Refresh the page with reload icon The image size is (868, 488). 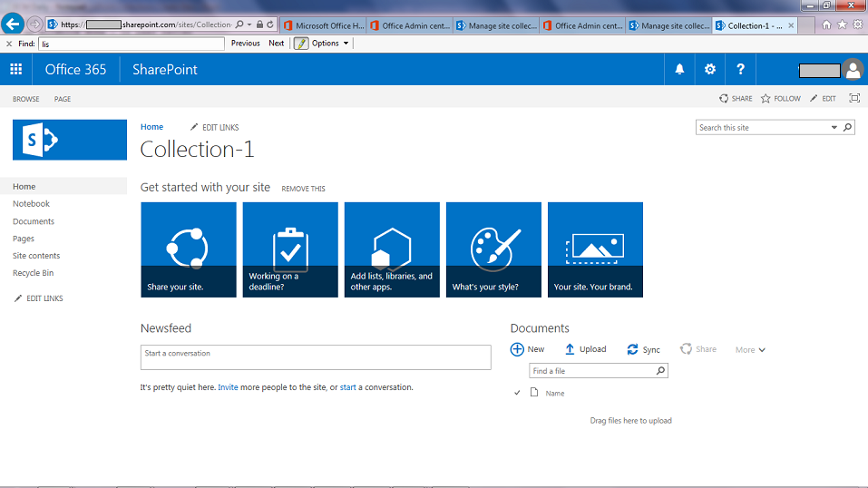coord(270,24)
